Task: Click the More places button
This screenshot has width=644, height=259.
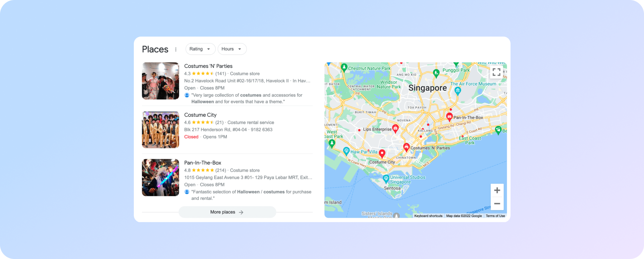Action: [227, 212]
